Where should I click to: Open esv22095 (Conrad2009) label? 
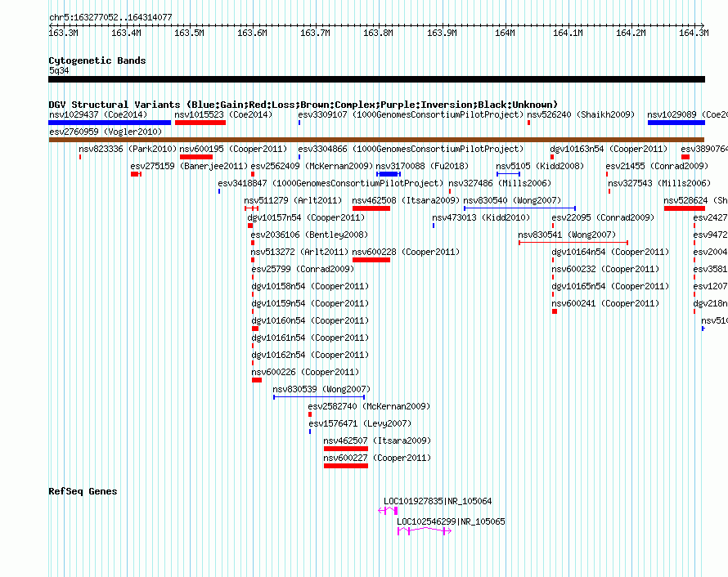(603, 217)
